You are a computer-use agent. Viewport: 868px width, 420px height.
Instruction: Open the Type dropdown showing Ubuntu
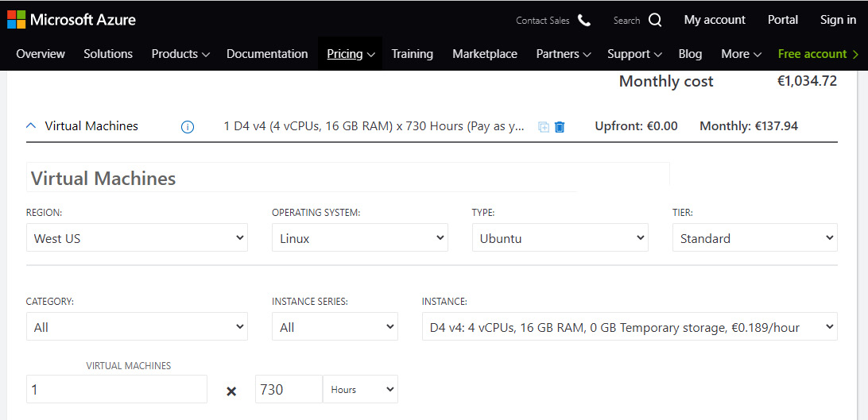[560, 237]
